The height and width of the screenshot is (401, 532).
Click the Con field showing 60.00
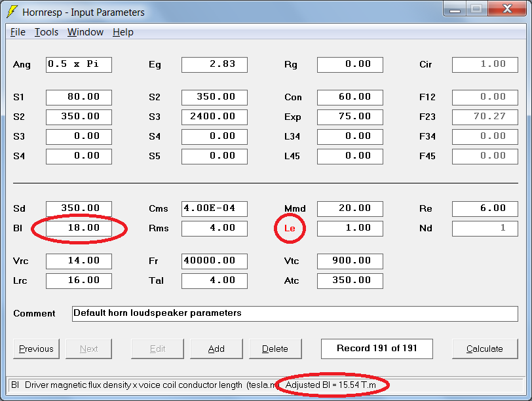click(x=350, y=98)
